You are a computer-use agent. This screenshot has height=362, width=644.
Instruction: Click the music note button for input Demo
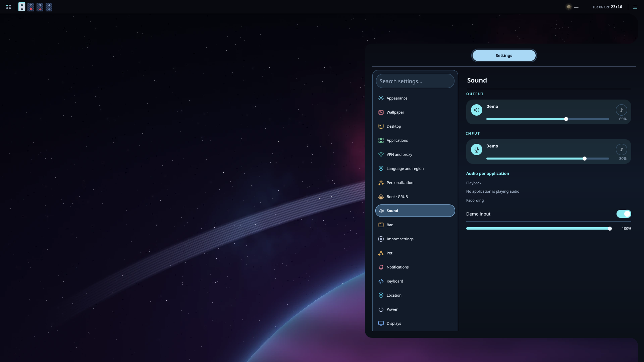pos(621,149)
